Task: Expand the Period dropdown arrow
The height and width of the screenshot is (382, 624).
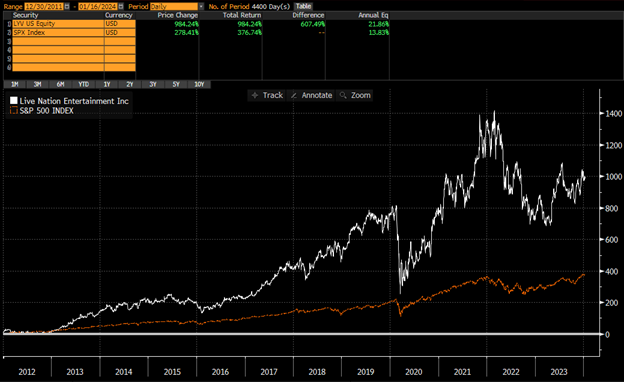Action: point(201,6)
